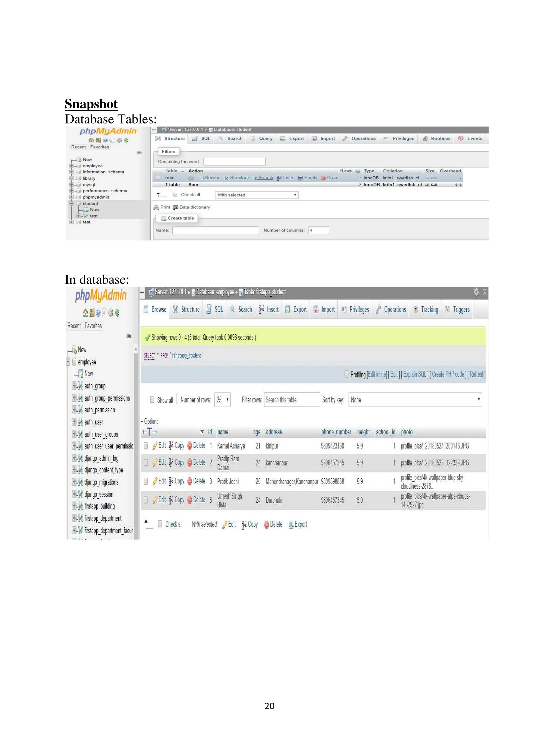
Task: Click the pencil Edit icon in the Kamal Acharya row
Action: [x=155, y=446]
